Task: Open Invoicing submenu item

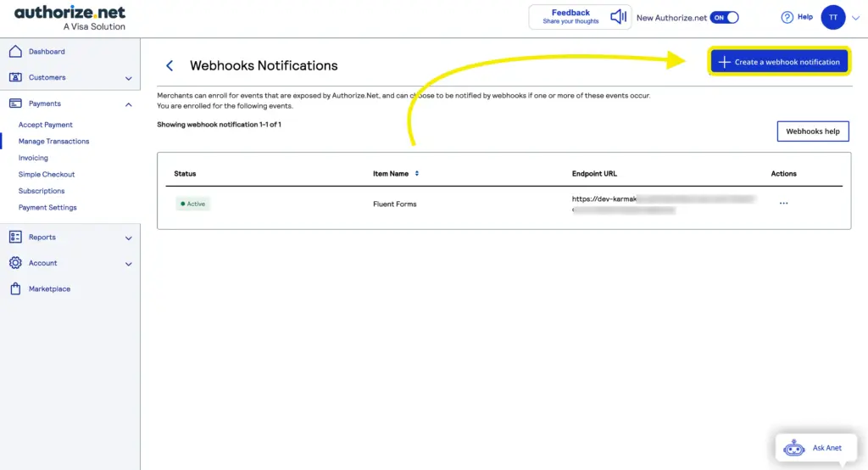Action: [33, 158]
